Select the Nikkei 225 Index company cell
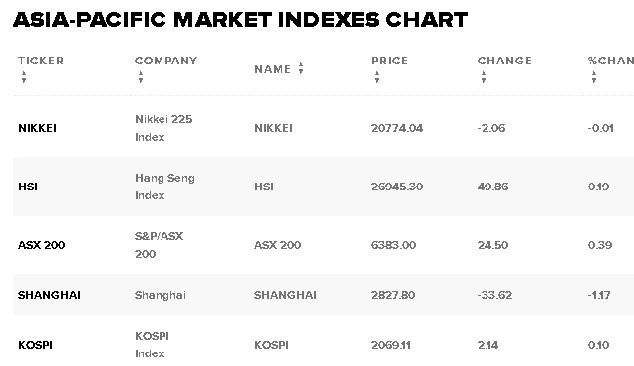 [164, 128]
